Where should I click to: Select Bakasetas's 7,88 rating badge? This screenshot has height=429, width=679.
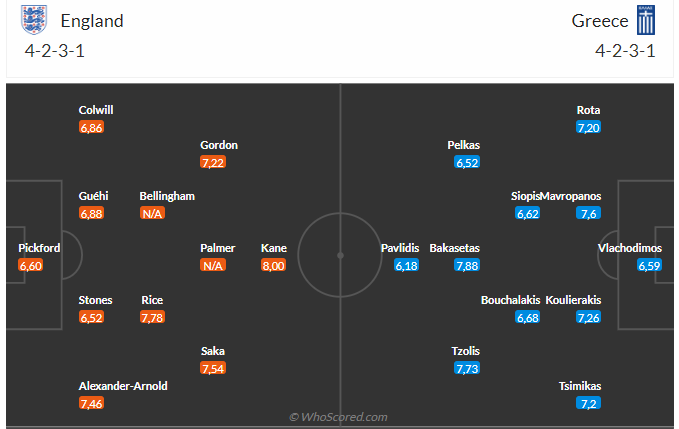tap(467, 265)
